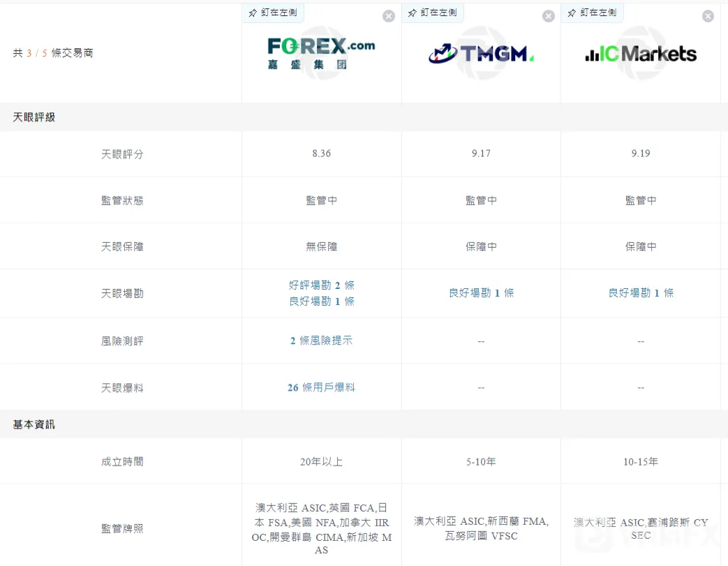
Task: Select TMGM score 9.17
Action: click(x=481, y=154)
